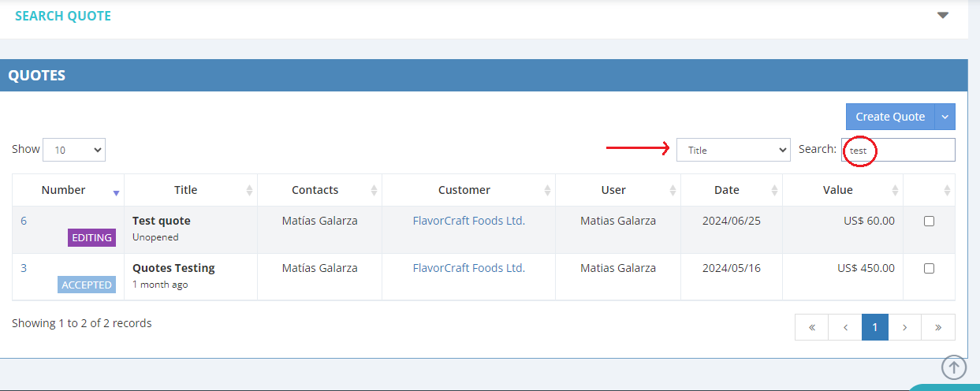Sort quotes by Value column
The width and height of the screenshot is (980, 391).
(895, 191)
